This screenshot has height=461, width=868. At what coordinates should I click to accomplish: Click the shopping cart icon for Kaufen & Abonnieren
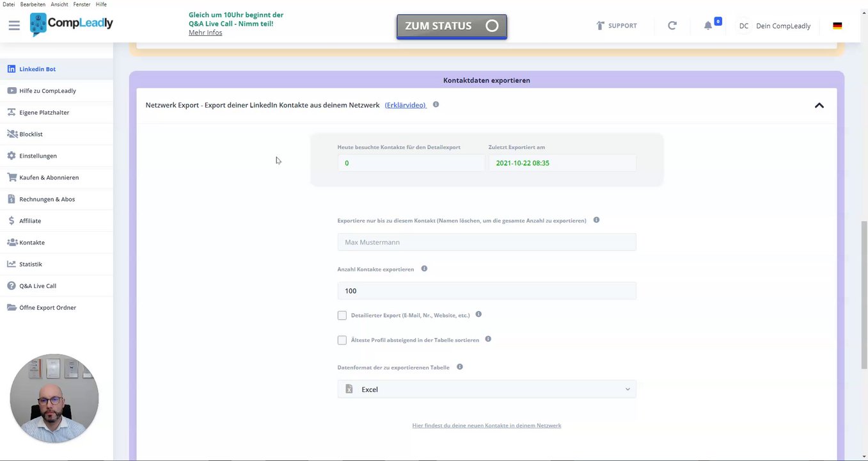coord(12,177)
